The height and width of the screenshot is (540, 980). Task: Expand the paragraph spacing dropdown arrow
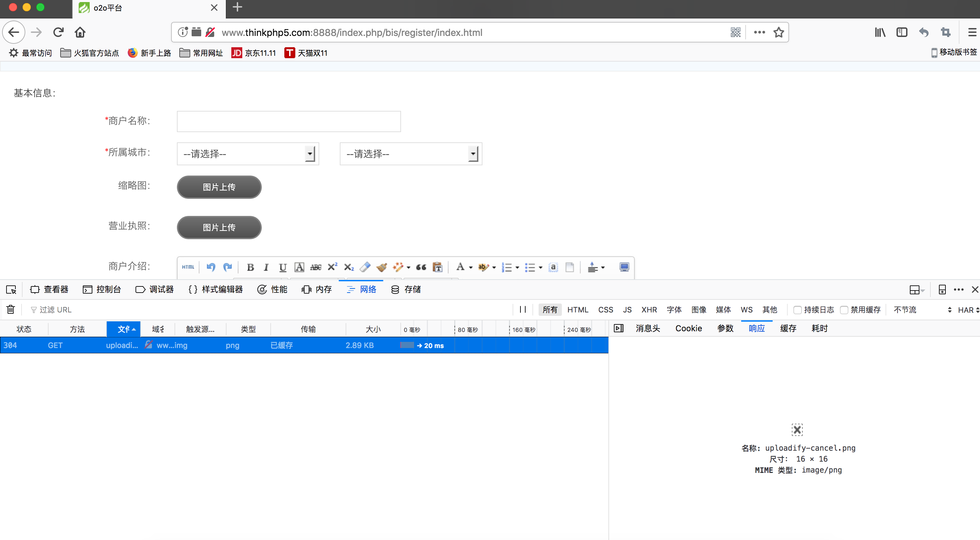tap(603, 268)
